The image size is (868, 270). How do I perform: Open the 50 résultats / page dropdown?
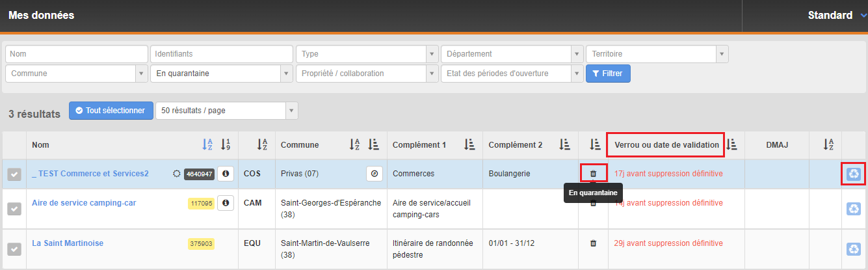[226, 111]
